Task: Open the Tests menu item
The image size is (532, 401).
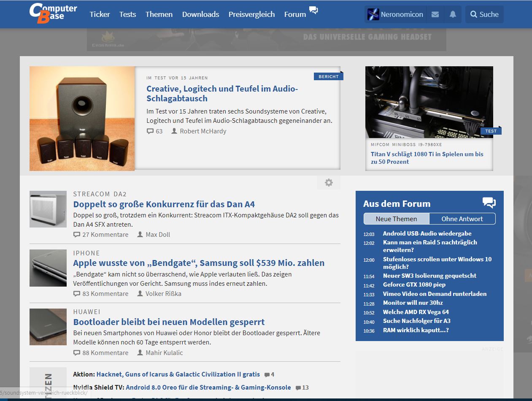Action: point(128,14)
